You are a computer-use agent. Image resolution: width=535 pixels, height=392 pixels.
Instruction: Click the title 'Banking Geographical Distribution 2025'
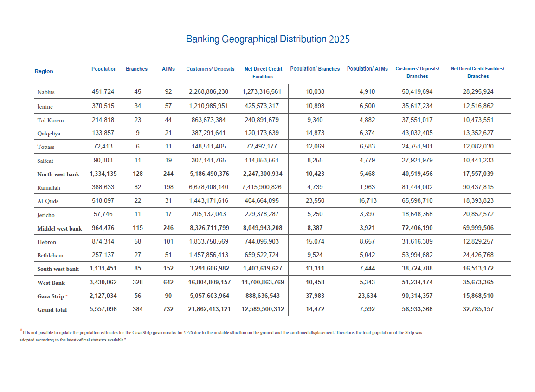click(x=268, y=39)
